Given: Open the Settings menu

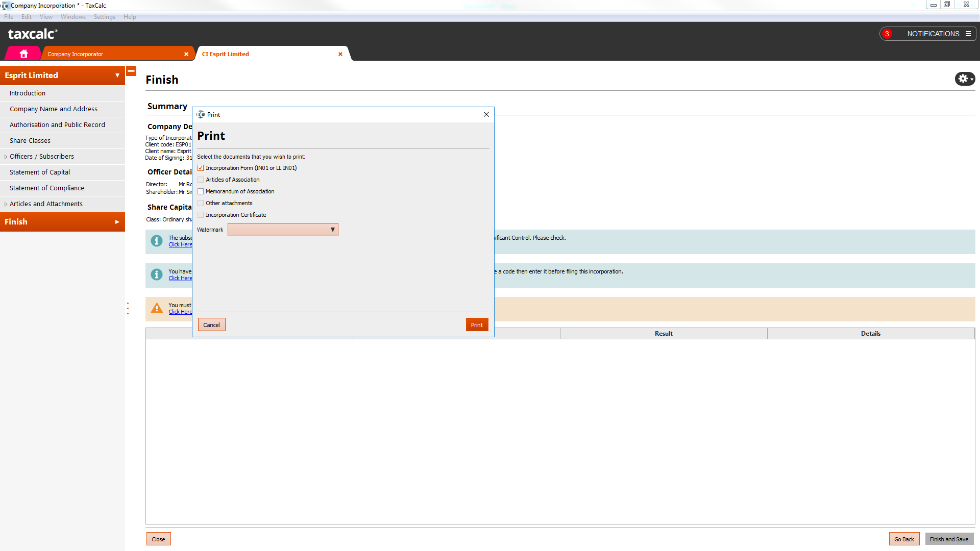Looking at the screenshot, I should tap(104, 17).
